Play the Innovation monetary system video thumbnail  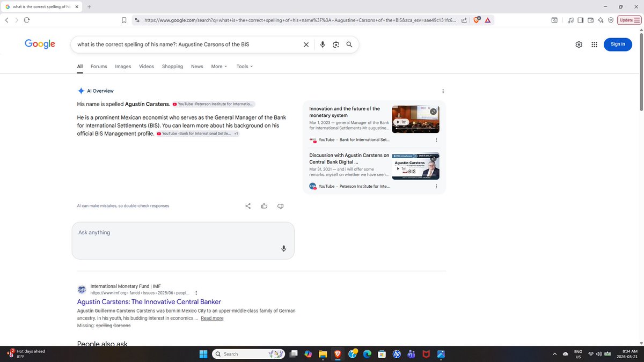pos(415,119)
